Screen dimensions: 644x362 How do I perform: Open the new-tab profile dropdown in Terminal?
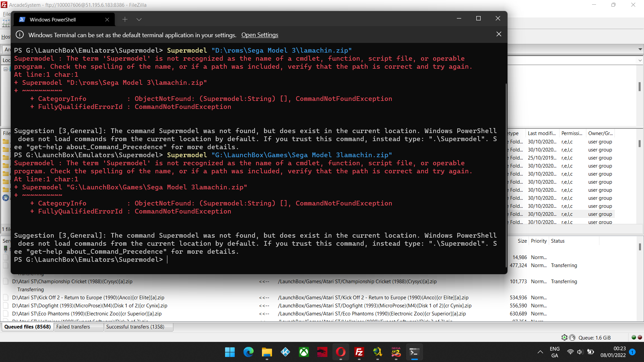tap(139, 19)
